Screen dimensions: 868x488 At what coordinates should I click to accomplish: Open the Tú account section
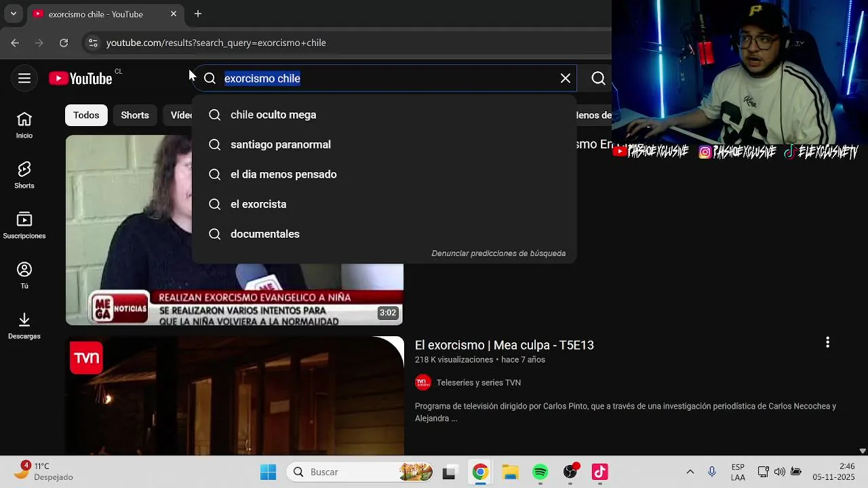point(24,276)
